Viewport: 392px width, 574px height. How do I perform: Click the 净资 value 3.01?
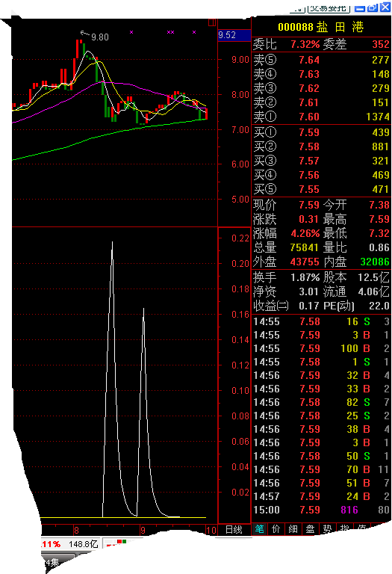pyautogui.click(x=309, y=291)
